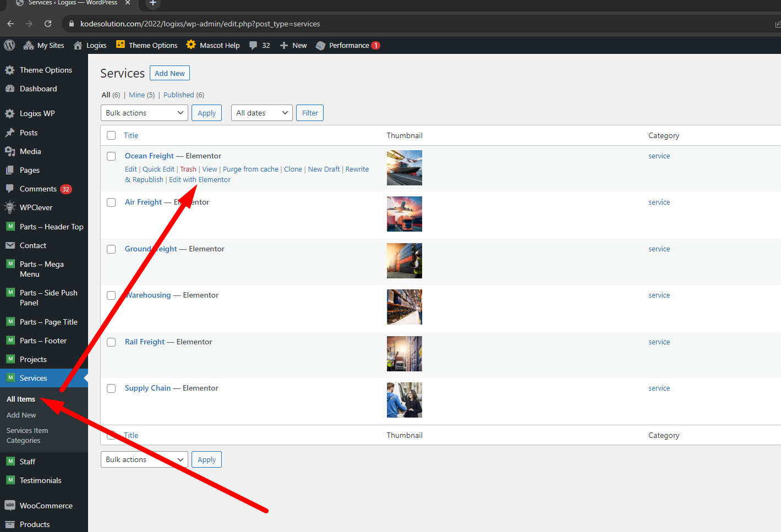Reload the browser page

click(48, 24)
